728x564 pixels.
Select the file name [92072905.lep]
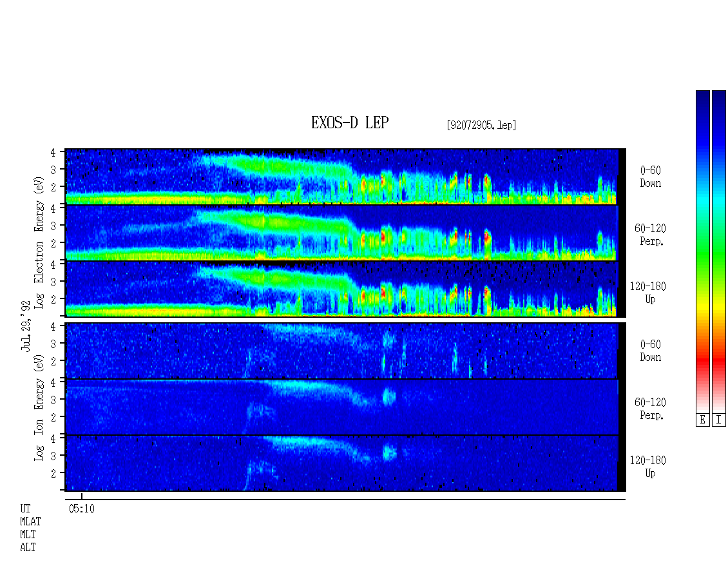[x=481, y=125]
